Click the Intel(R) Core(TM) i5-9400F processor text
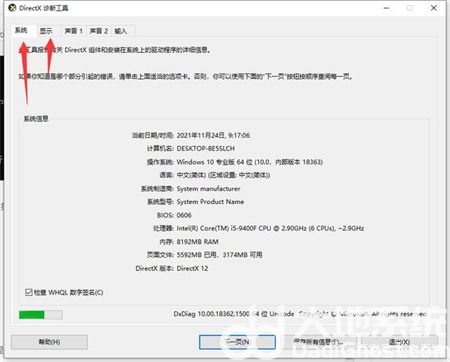The height and width of the screenshot is (362, 450). coord(270,228)
